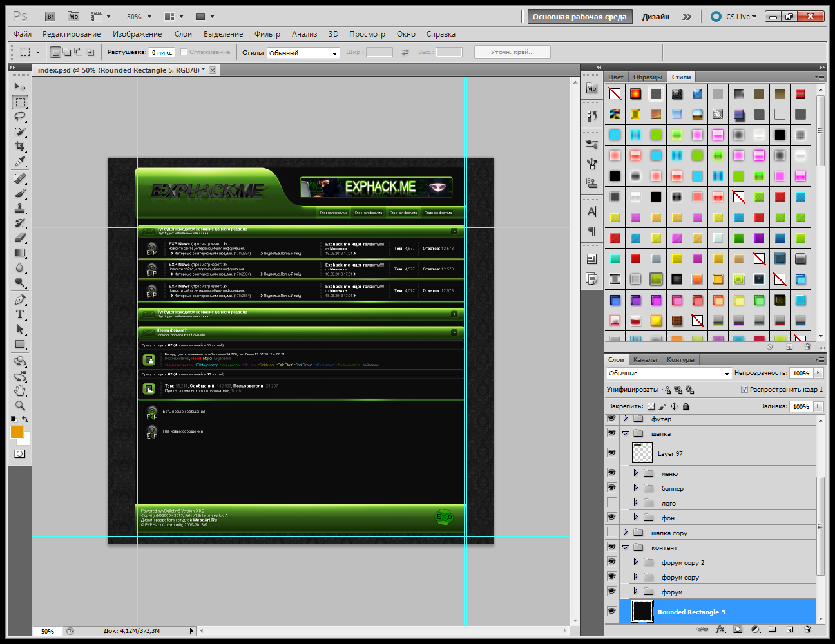Show the лого layer group

(611, 502)
